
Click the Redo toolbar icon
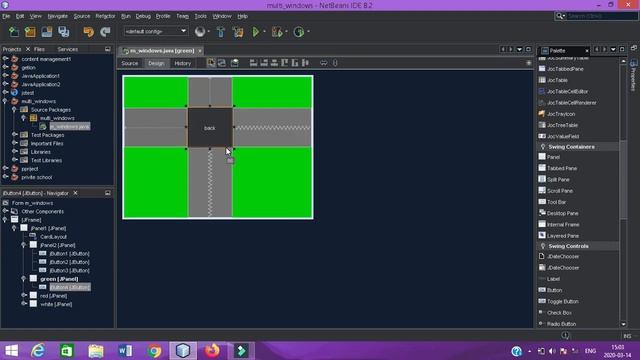(x=105, y=32)
